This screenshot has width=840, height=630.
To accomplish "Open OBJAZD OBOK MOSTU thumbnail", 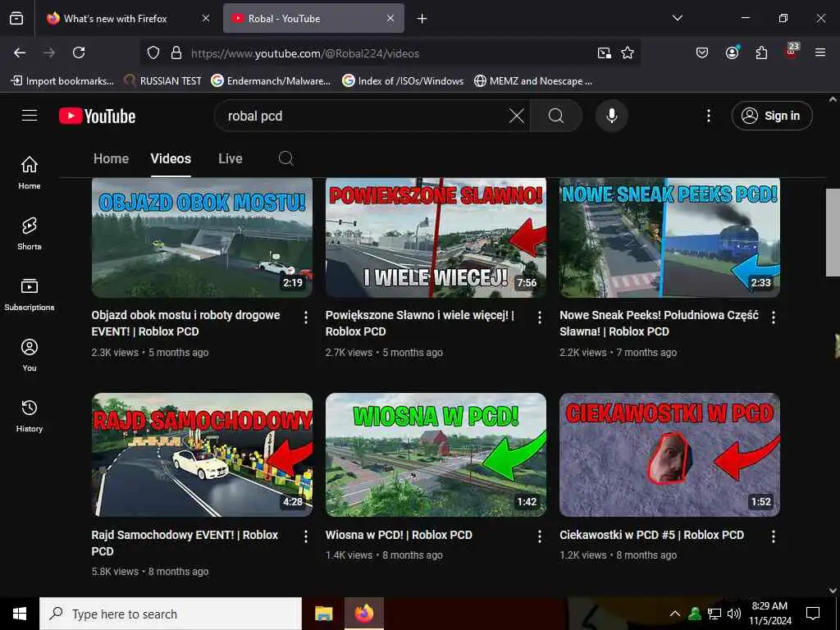I will click(x=202, y=237).
